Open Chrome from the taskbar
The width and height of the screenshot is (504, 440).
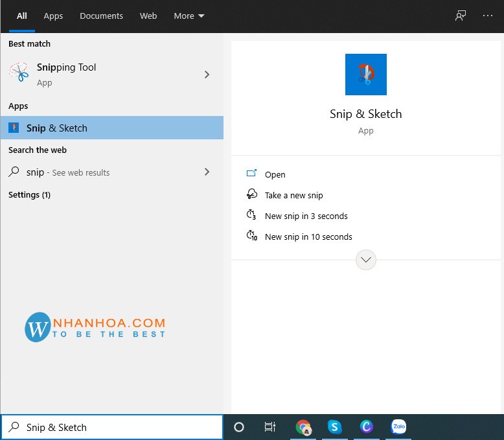coord(303,427)
